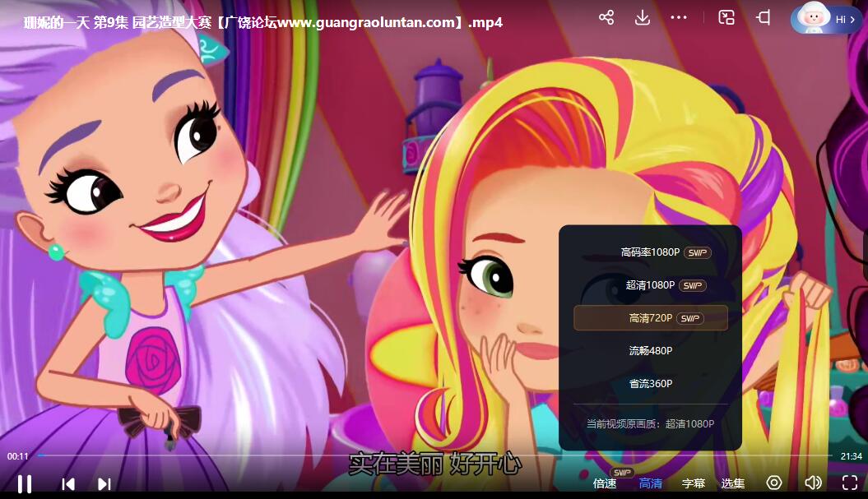Screen dimensions: 868x499
Task: Enter fullscreen mode
Action: (x=850, y=483)
